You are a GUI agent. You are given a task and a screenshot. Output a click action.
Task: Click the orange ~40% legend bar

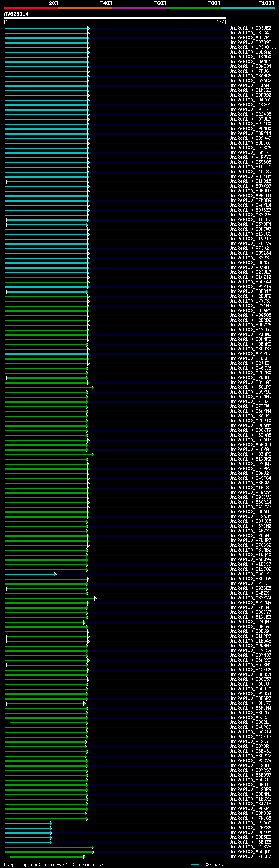click(x=85, y=7)
